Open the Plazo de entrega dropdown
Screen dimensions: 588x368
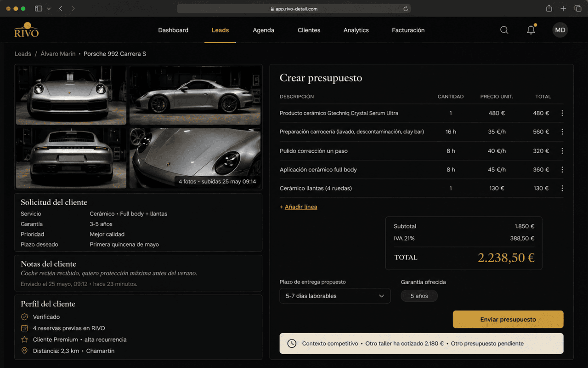[335, 296]
